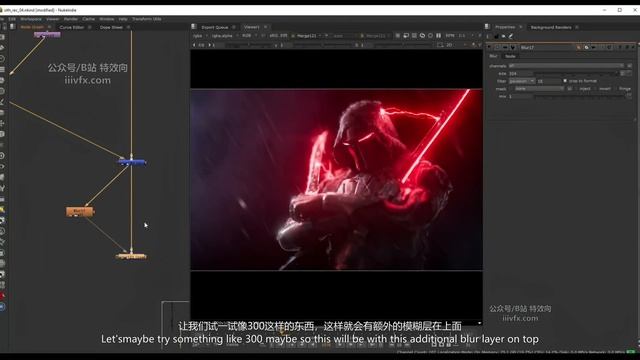Toggle the mask fringe checkbox
This screenshot has width=640, height=360.
pyautogui.click(x=616, y=89)
